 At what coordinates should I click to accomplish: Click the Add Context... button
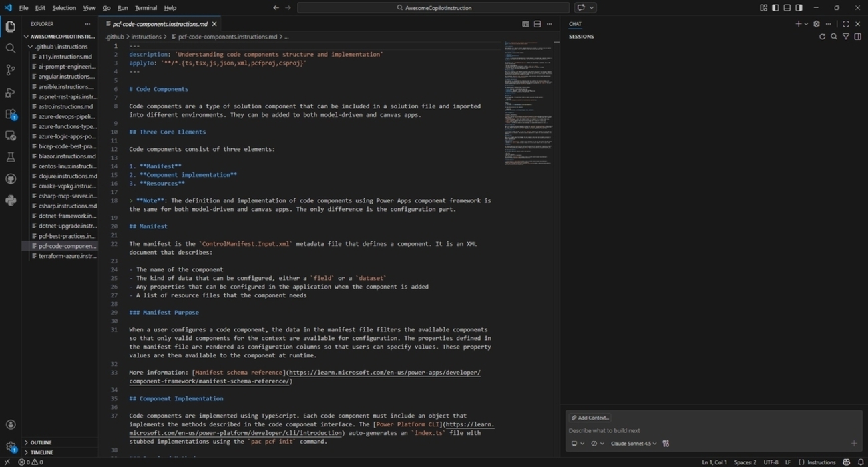point(590,418)
